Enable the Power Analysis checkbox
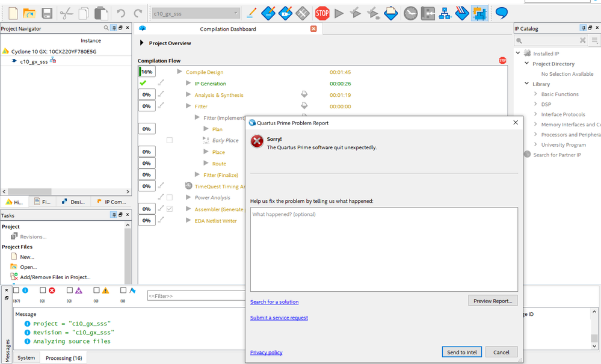Image resolution: width=601 pixels, height=364 pixels. pyautogui.click(x=170, y=197)
